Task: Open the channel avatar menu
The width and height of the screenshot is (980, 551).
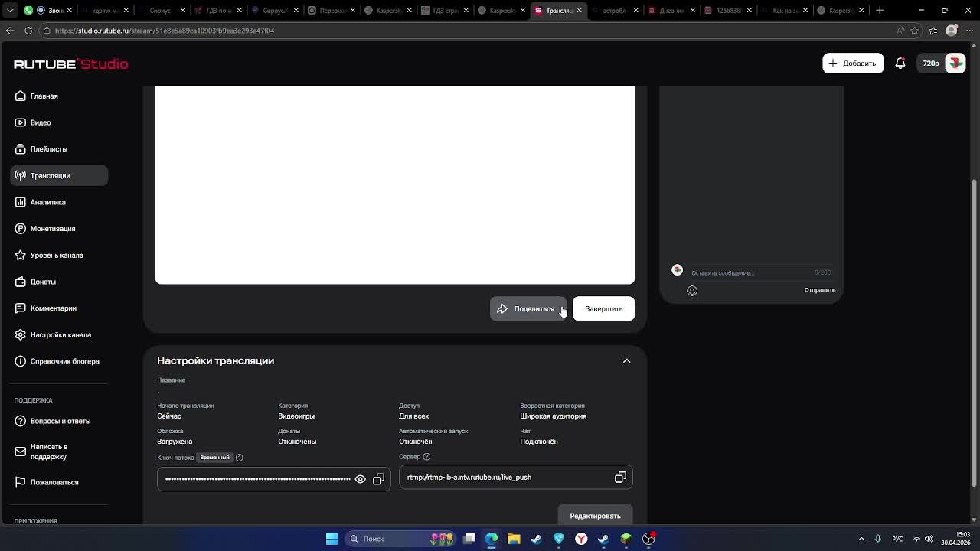Action: click(955, 64)
